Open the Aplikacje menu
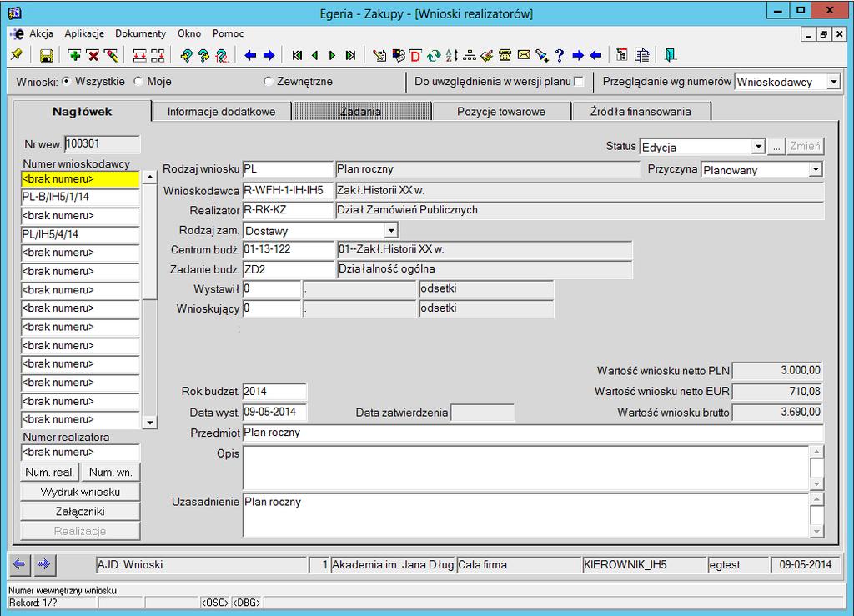Screen dimensions: 854x616 (x=84, y=33)
